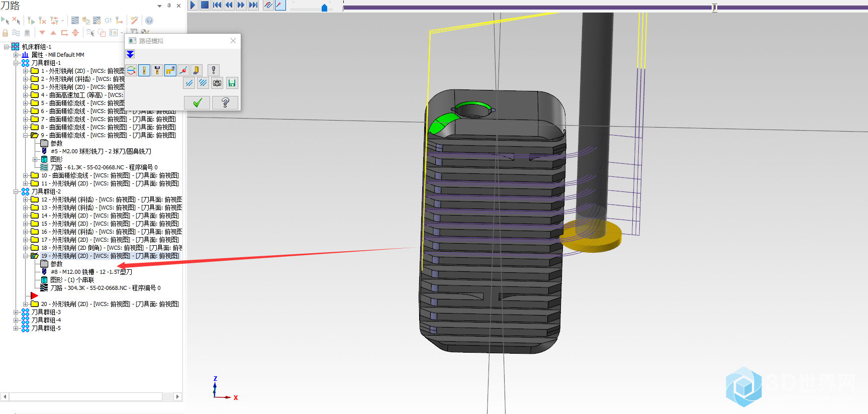Image resolution: width=868 pixels, height=414 pixels.
Task: Expand 刀具群组-3 group
Action: [x=16, y=312]
